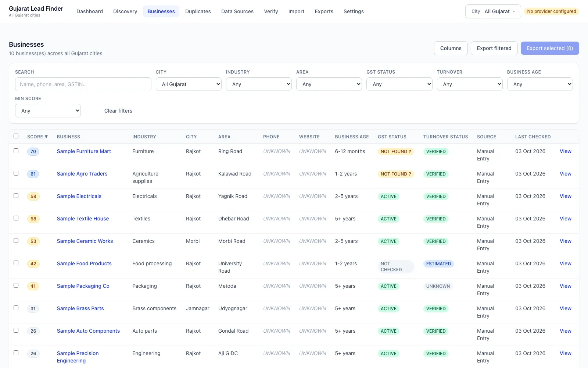Click View for Sample Electricals

565,196
